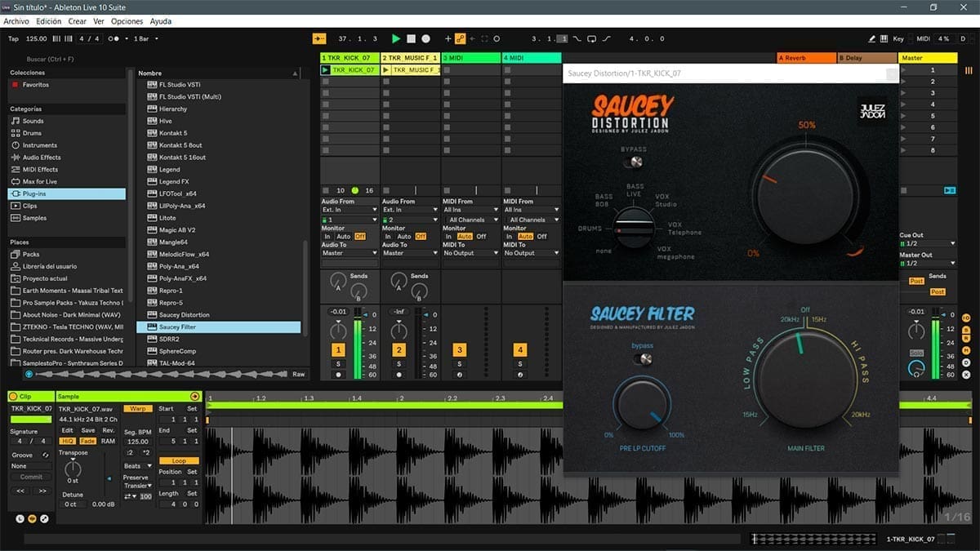Viewport: 980px width, 551px height.
Task: Open track 3 All Channels dropdown
Action: click(470, 220)
